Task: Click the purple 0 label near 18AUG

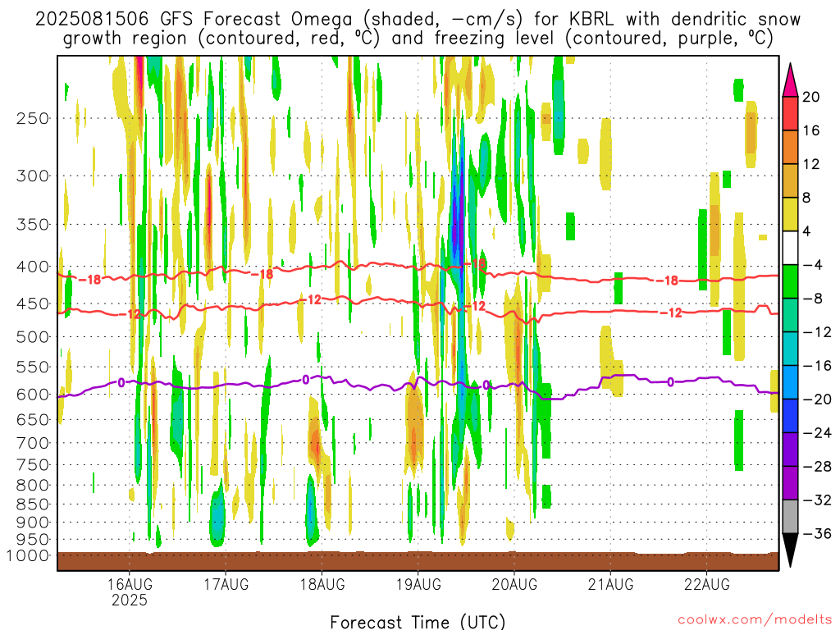Action: [x=306, y=380]
